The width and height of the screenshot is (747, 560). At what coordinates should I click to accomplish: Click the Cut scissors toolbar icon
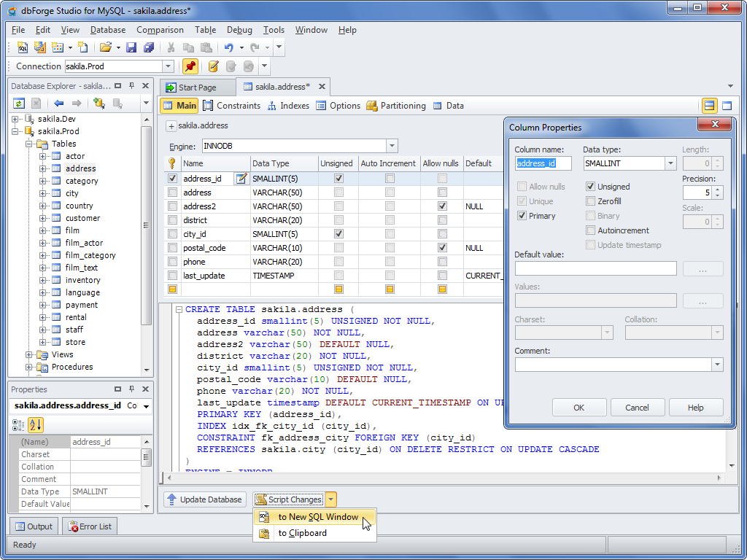click(x=171, y=47)
